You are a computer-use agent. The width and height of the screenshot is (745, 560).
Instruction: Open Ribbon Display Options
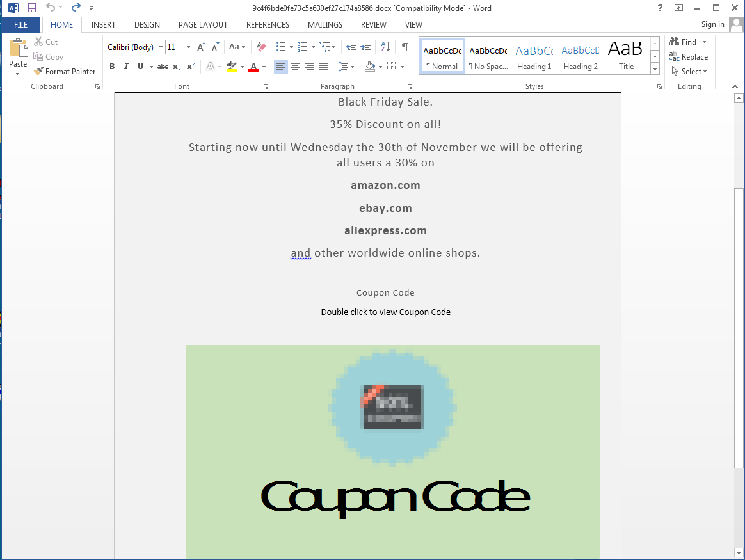point(679,8)
